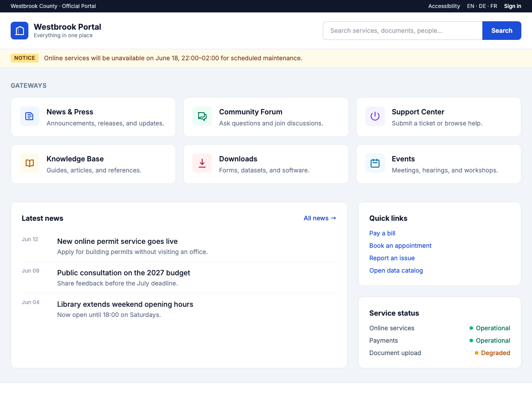The height and width of the screenshot is (399, 532).
Task: Open the Knowledge Base gateway title
Action: [75, 159]
